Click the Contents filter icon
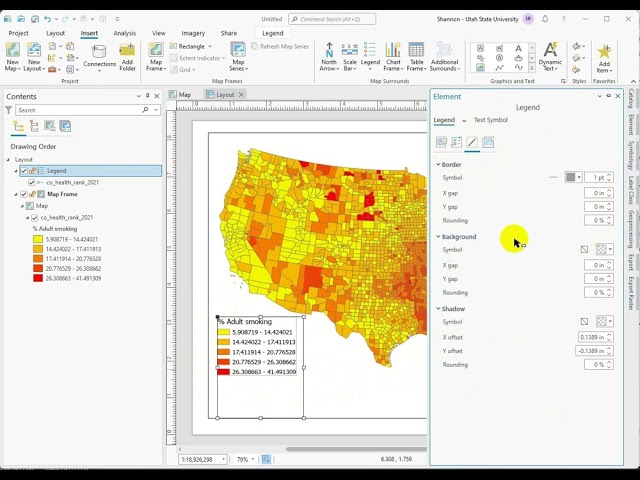Viewport: 640px width, 480px height. [x=8, y=110]
